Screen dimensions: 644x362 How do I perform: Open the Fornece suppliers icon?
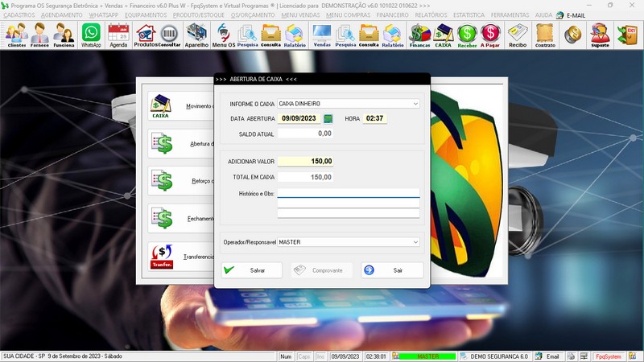tap(39, 35)
